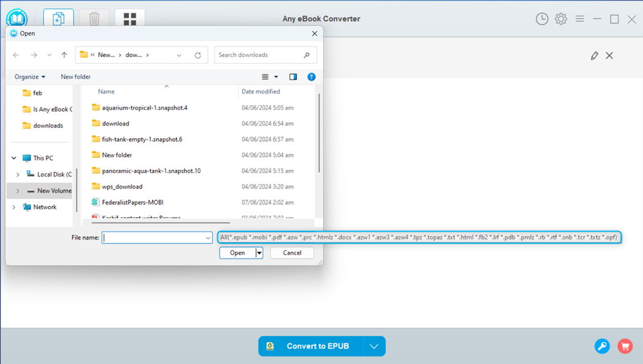This screenshot has width=643, height=364.
Task: Click the red shopping cart icon
Action: point(625,346)
